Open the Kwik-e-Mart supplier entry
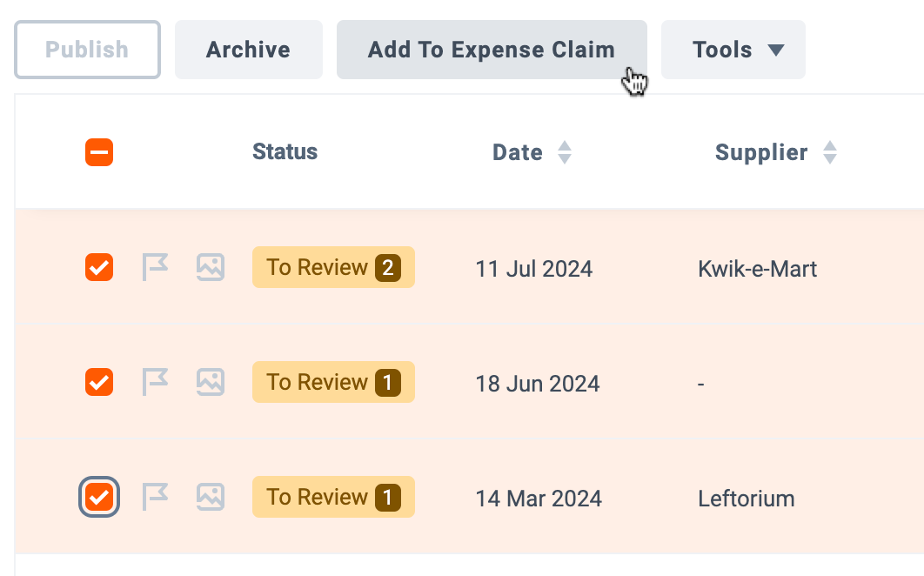The image size is (924, 576). click(757, 269)
